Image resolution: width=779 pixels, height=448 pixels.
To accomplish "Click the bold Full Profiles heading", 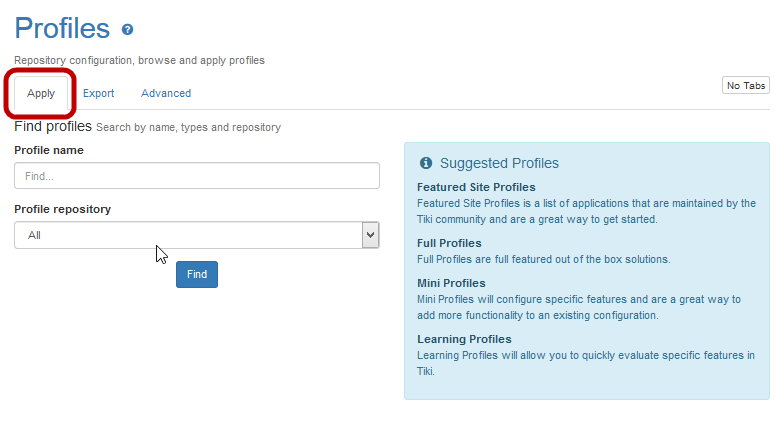I will [449, 243].
